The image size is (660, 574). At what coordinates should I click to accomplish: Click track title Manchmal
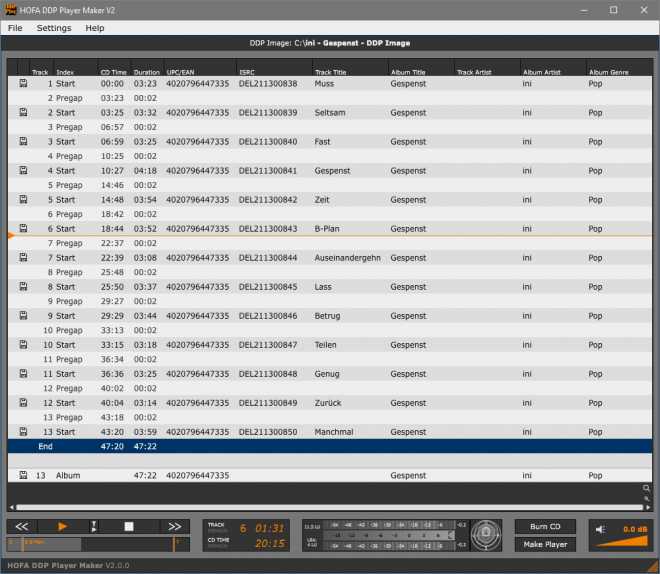pos(334,432)
